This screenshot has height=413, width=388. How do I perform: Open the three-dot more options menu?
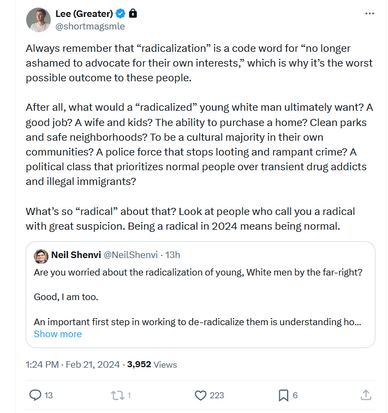tap(369, 14)
